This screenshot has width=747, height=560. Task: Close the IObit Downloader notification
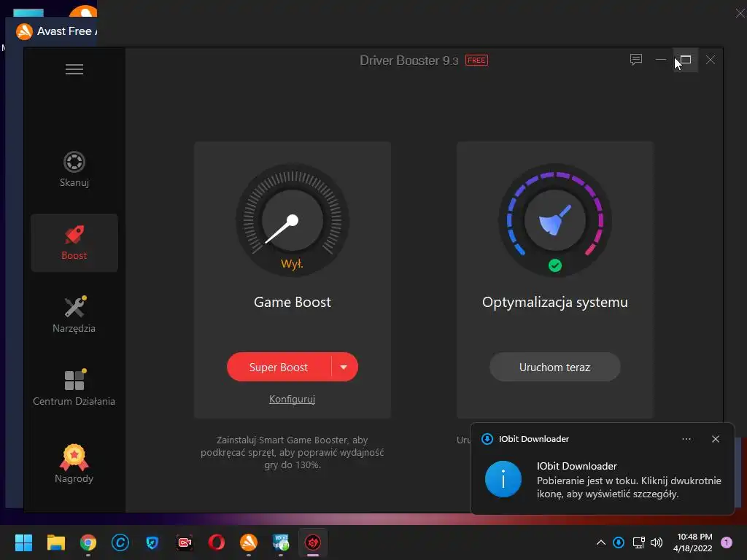716,439
